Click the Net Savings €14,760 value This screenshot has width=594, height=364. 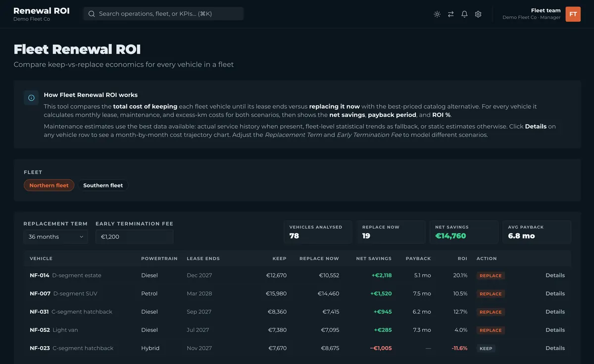450,236
